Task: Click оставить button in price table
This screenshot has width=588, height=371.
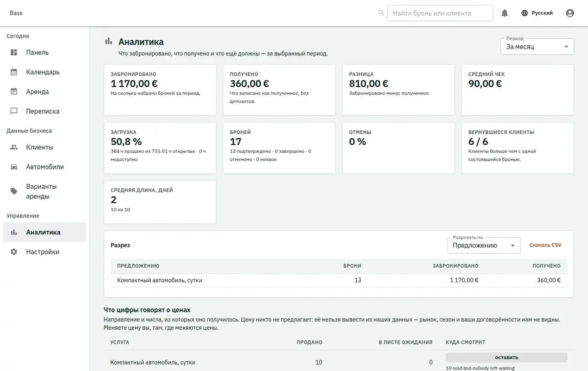Action: [506, 357]
